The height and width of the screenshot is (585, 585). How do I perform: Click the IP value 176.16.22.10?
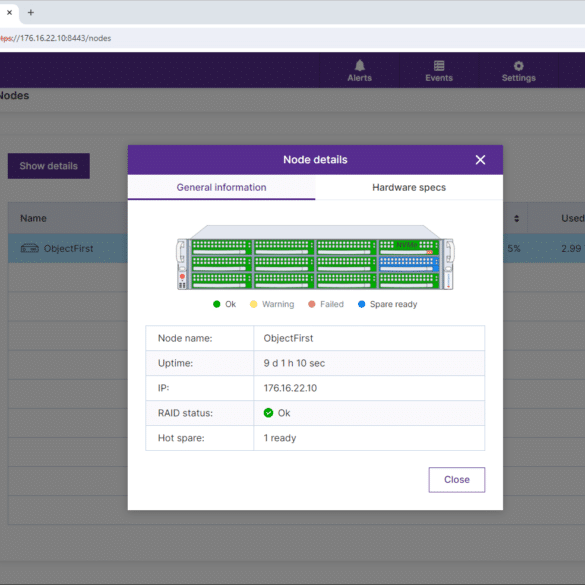point(290,388)
